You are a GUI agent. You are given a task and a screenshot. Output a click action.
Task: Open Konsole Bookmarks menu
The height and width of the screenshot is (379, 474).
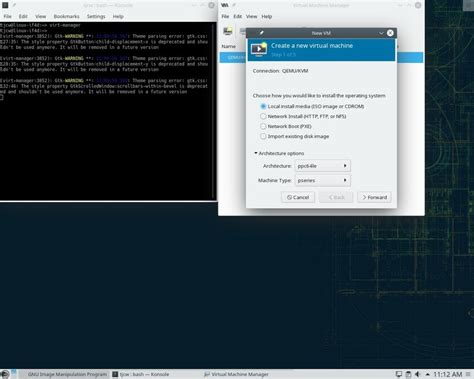click(x=67, y=16)
